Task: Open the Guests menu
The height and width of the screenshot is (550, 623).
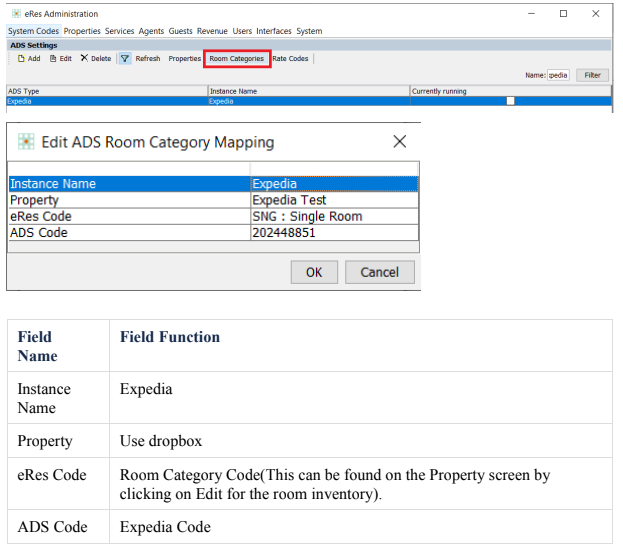Action: 180,31
